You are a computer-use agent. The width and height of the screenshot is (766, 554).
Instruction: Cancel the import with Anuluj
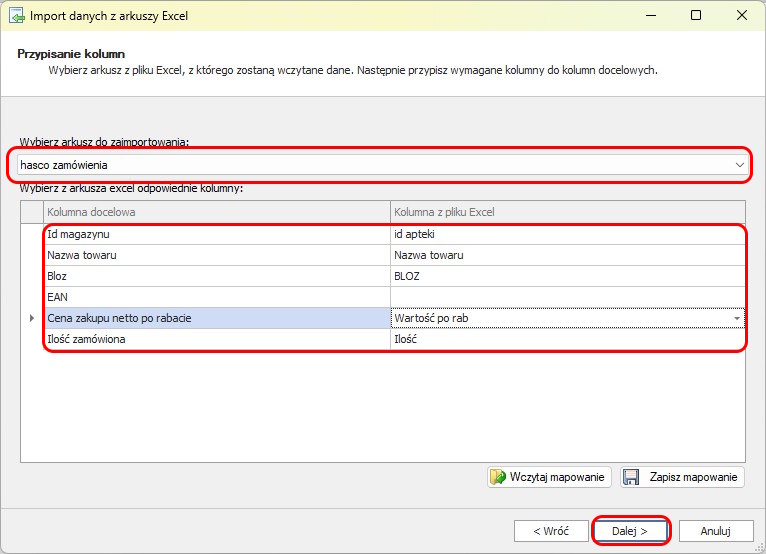pos(715,531)
